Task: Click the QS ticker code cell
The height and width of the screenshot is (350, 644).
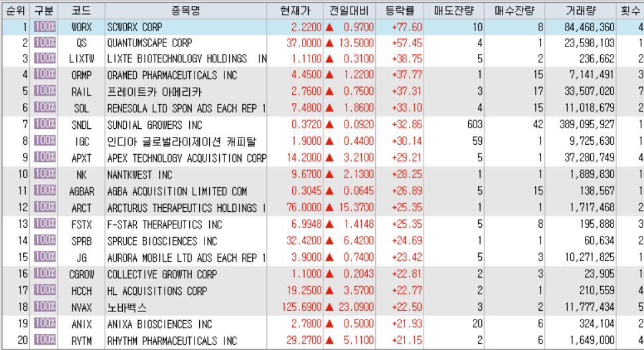Action: tap(81, 43)
